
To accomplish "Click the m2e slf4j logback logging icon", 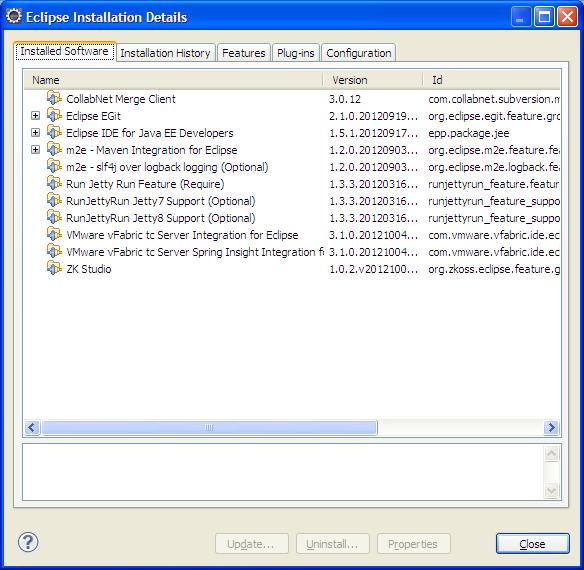I will click(x=54, y=167).
